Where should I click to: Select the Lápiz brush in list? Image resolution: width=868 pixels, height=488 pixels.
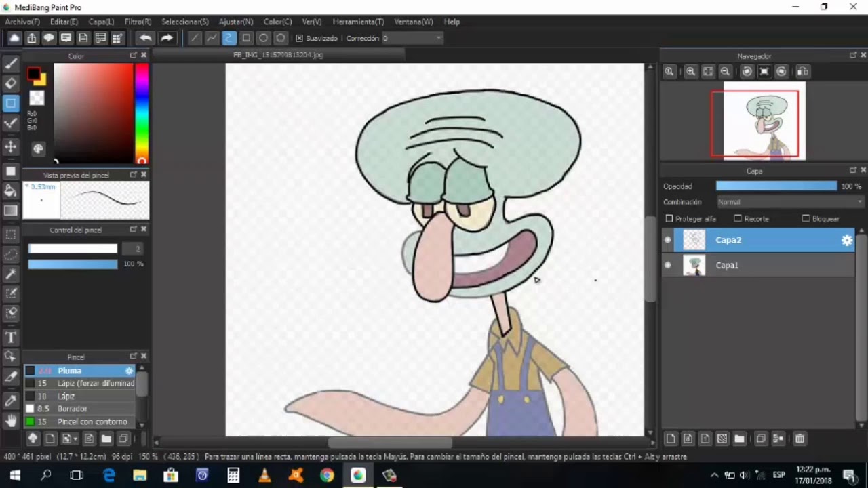(x=80, y=396)
